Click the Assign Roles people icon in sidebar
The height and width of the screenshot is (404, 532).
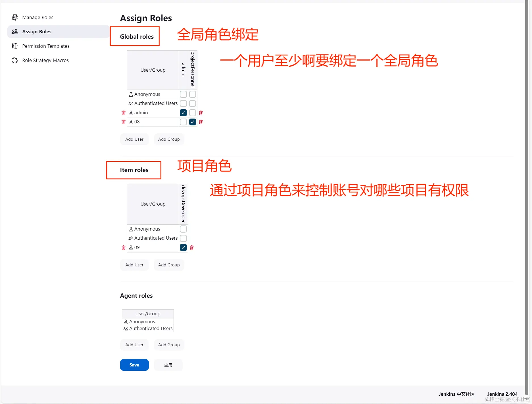click(15, 32)
